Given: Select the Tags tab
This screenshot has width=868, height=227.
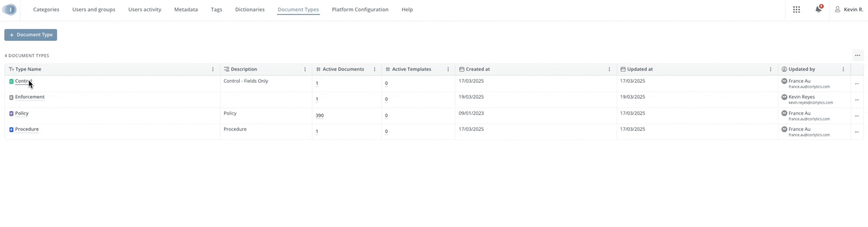Looking at the screenshot, I should tap(216, 9).
